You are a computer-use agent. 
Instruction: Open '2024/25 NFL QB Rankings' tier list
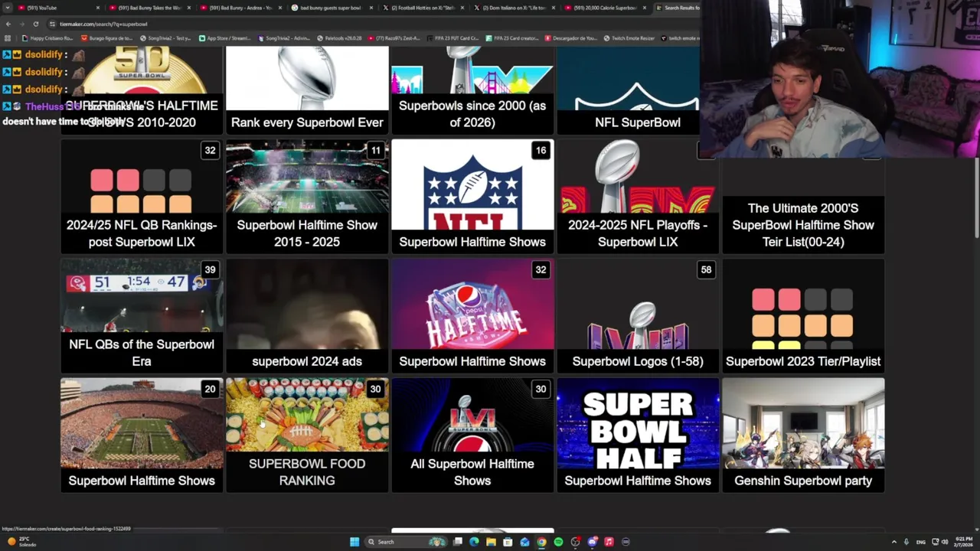(142, 197)
